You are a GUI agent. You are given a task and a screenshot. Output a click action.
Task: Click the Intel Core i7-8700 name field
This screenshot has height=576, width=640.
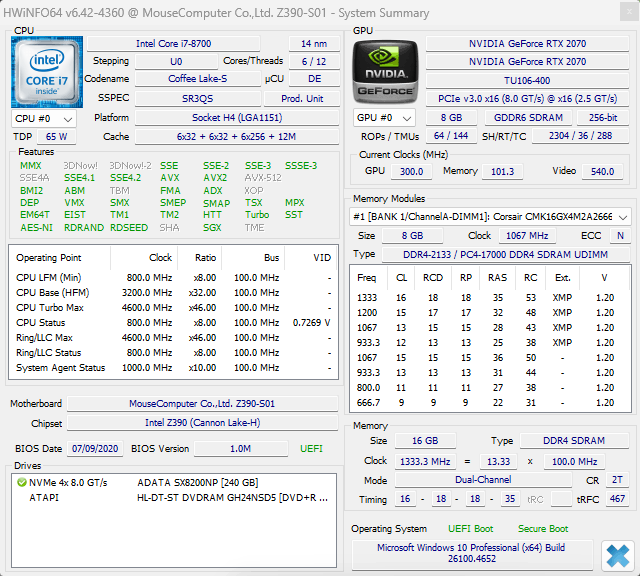(173, 44)
